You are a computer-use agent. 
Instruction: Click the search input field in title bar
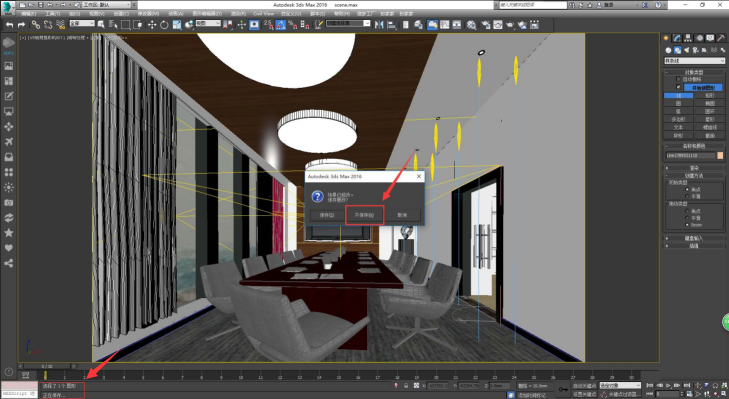[533, 5]
